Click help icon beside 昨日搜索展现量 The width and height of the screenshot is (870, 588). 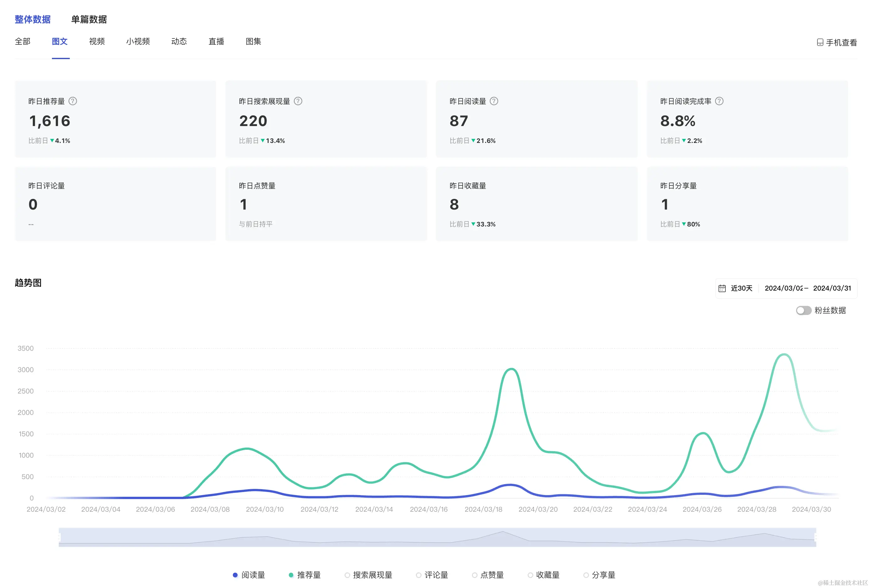[x=298, y=101]
